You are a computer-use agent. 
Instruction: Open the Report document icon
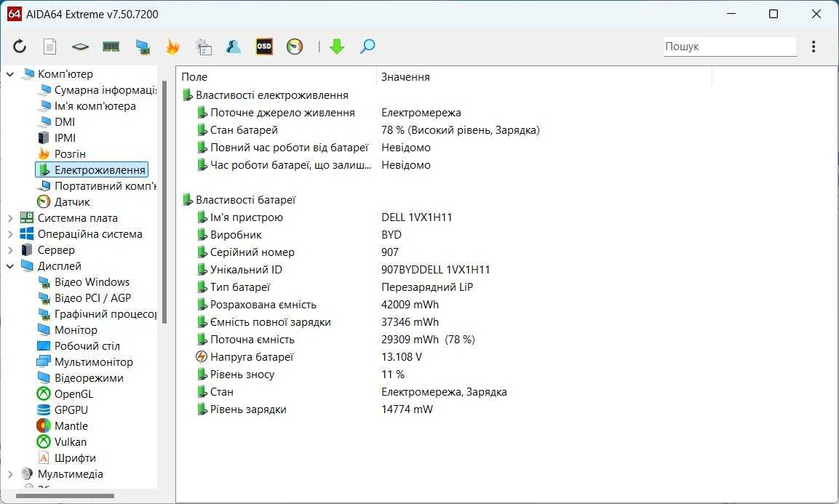[x=49, y=47]
